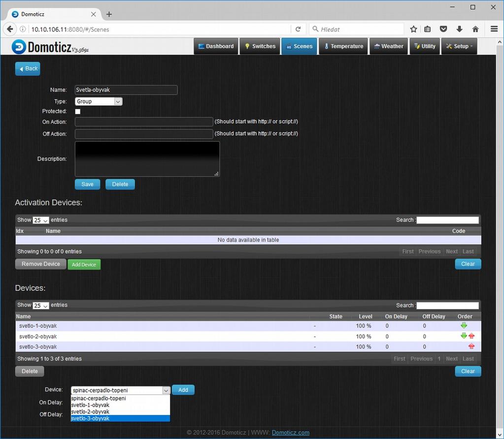Open the Utility tab

[x=425, y=46]
